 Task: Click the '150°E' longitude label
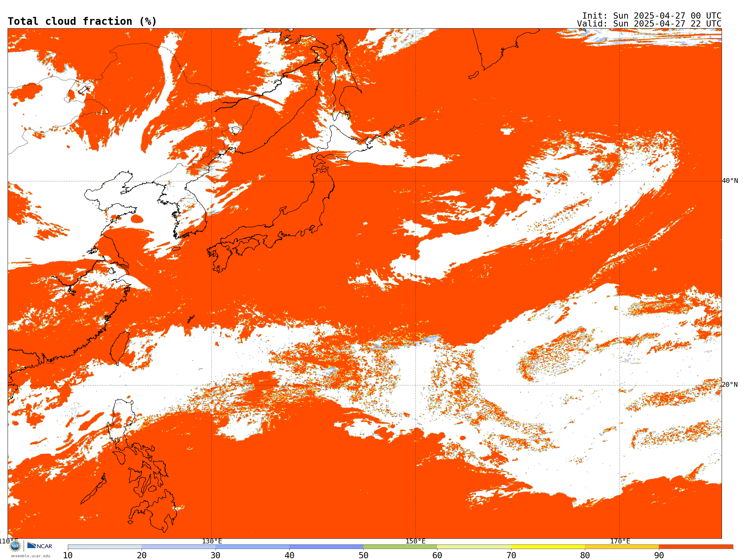pos(416,541)
